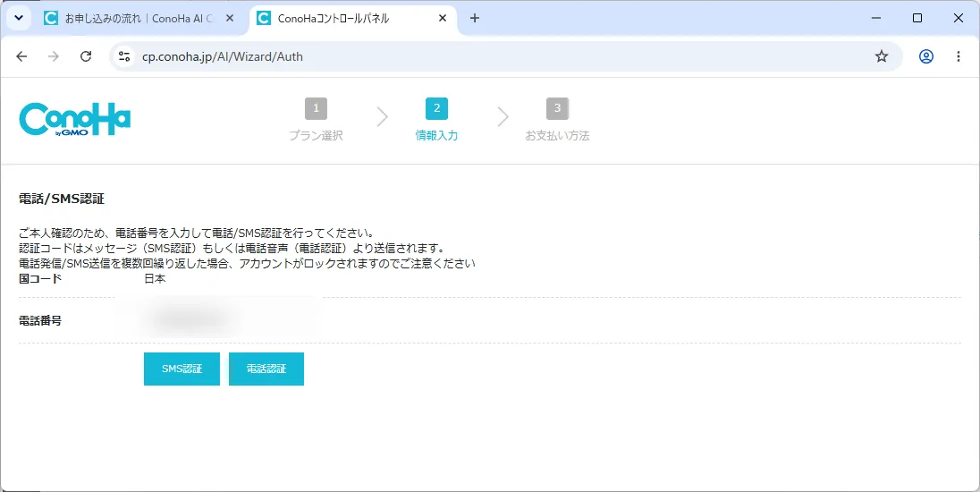
Task: Click the 電話認証 button
Action: pyautogui.click(x=266, y=369)
